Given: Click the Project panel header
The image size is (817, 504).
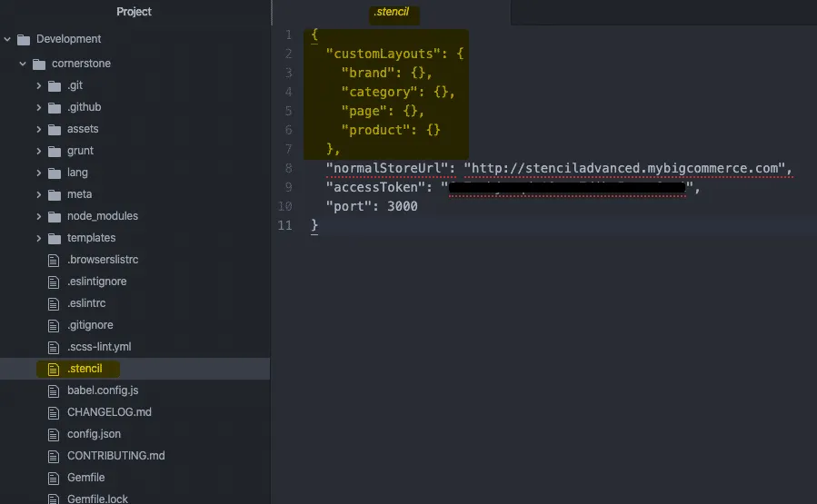Looking at the screenshot, I should click(x=134, y=12).
